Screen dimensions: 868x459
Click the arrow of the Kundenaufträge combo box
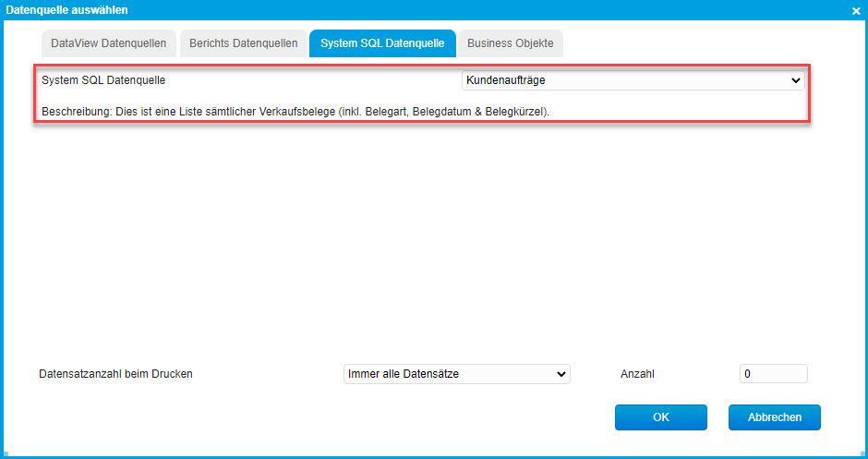click(x=796, y=80)
